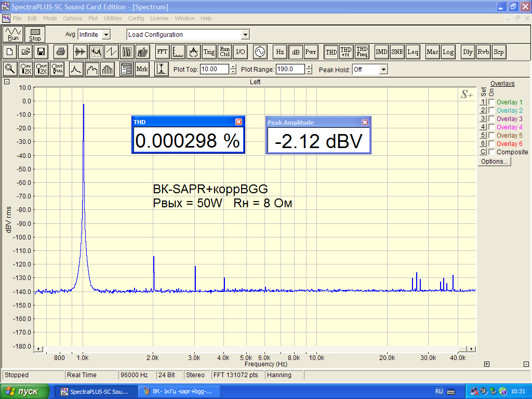Viewport: 532px width, 399px height.
Task: Open the Peak Hold dropdown
Action: [x=383, y=69]
